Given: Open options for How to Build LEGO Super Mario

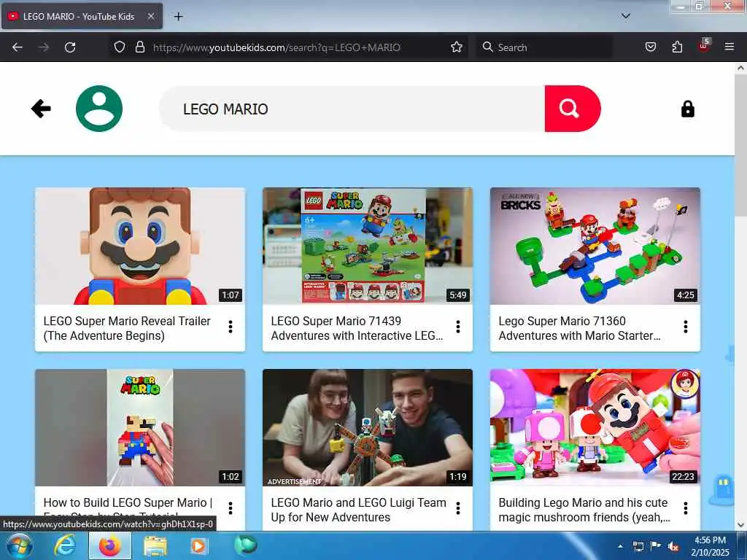Looking at the screenshot, I should coord(231,508).
